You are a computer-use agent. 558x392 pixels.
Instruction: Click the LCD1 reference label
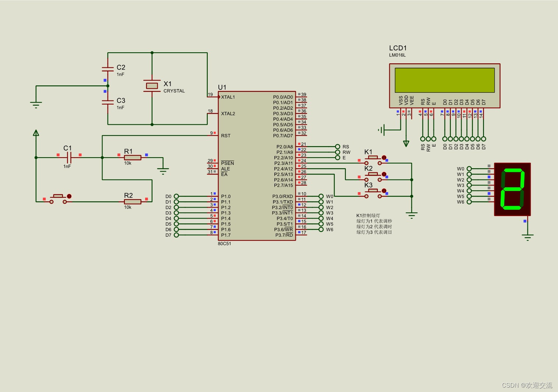tap(398, 48)
